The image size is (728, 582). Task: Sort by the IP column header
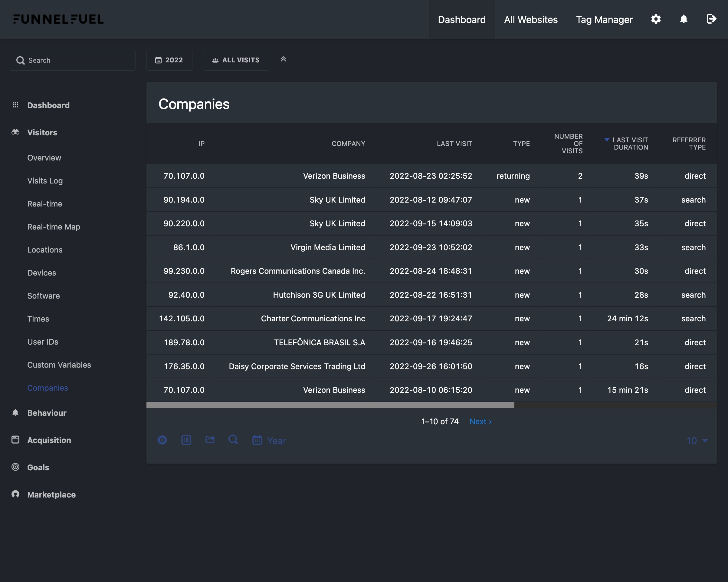201,144
